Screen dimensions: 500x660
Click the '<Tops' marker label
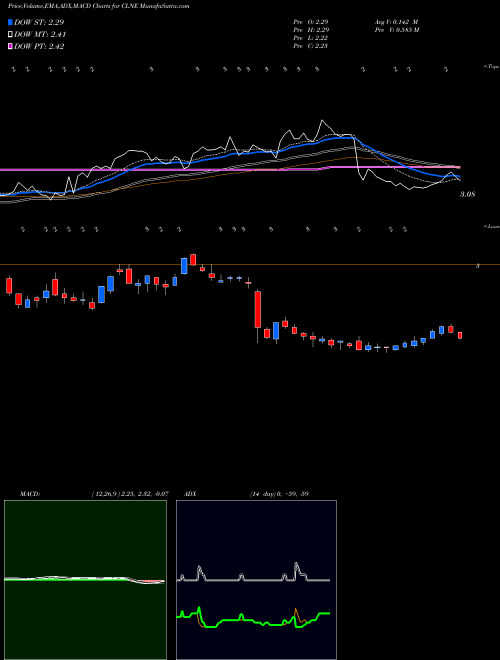(491, 67)
